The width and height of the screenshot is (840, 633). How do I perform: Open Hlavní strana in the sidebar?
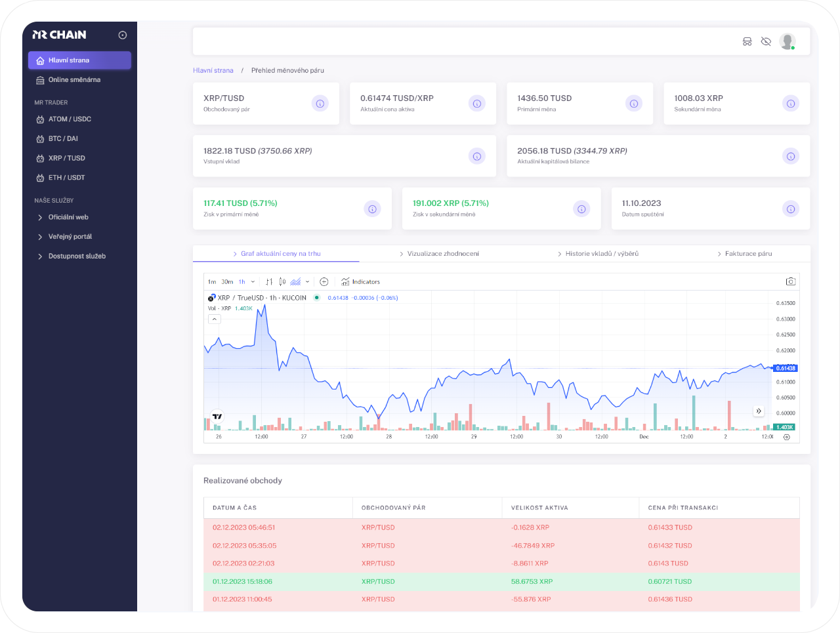pyautogui.click(x=79, y=60)
